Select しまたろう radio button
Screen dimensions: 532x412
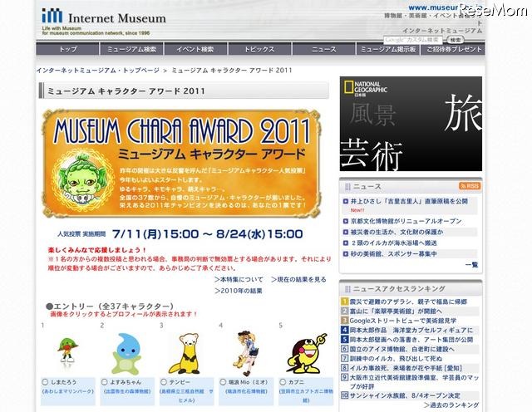point(45,382)
